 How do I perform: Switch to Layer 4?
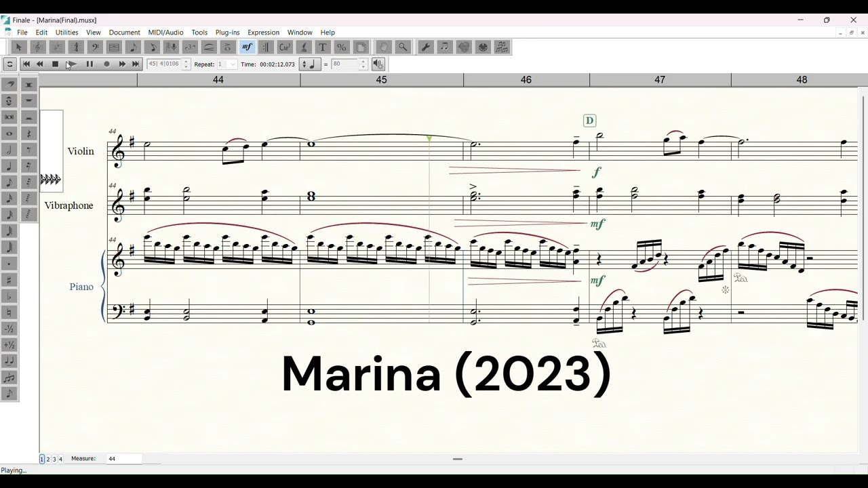click(60, 459)
